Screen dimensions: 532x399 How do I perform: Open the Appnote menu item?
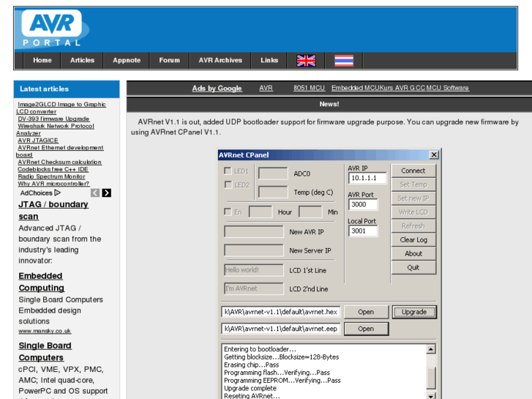point(127,61)
